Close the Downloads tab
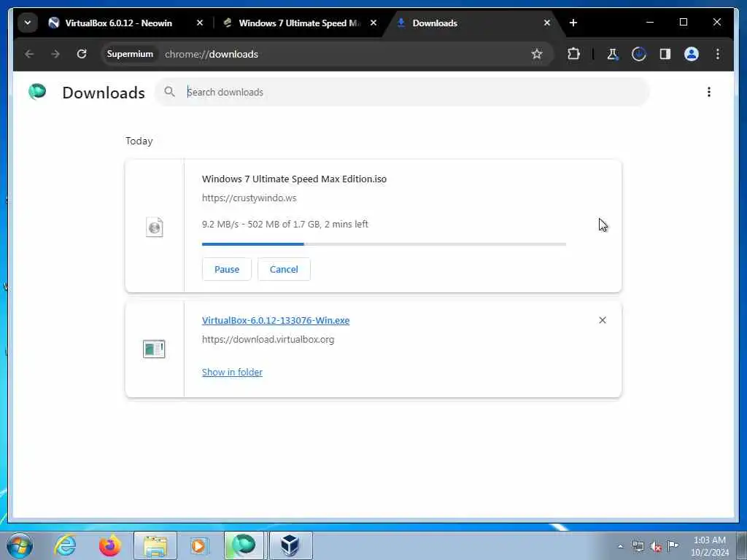The width and height of the screenshot is (747, 560). coord(547,23)
